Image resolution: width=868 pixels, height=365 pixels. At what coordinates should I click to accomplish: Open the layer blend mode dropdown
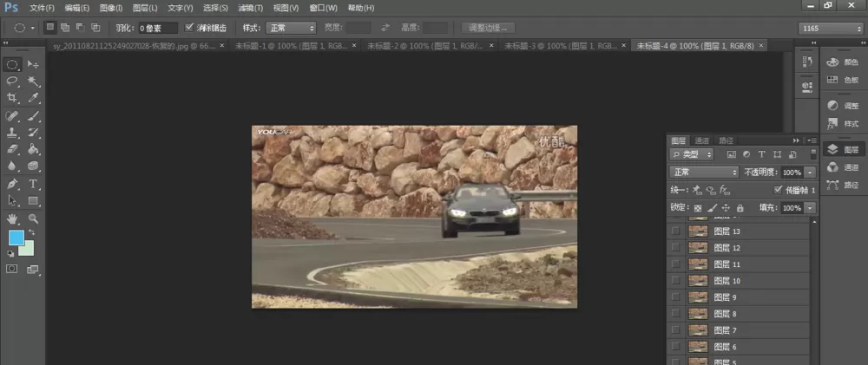tap(704, 172)
